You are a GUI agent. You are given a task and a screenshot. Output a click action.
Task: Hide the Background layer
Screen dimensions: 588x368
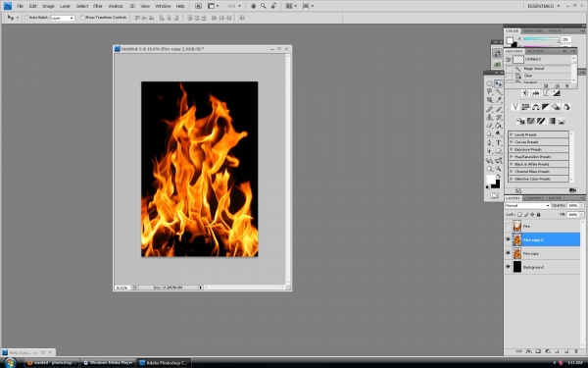(x=508, y=267)
